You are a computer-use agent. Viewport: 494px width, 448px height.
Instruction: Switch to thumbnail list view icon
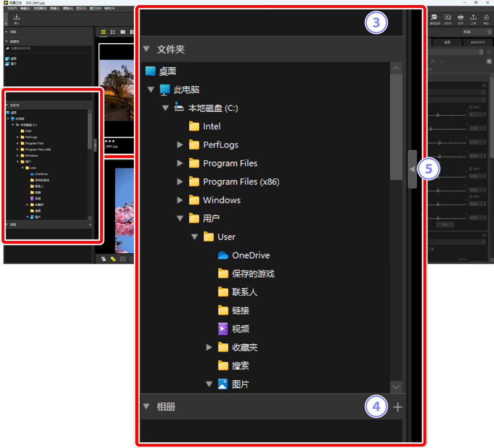point(113,32)
